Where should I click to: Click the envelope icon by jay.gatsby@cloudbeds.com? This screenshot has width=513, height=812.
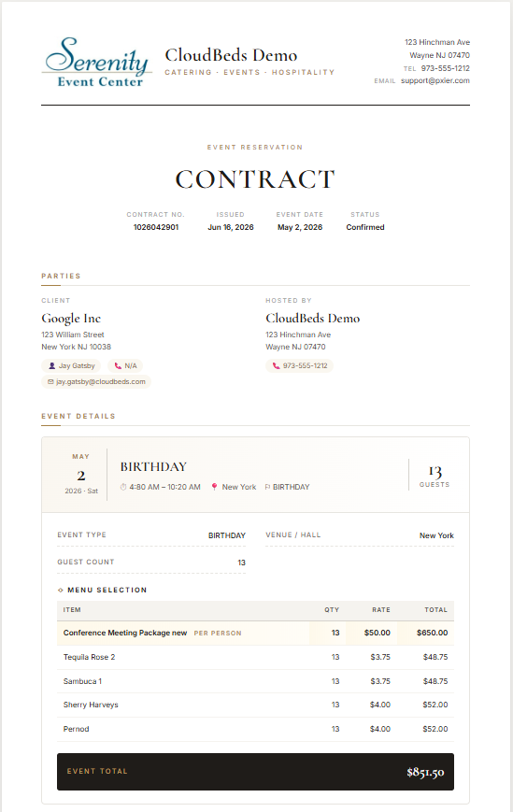50,381
